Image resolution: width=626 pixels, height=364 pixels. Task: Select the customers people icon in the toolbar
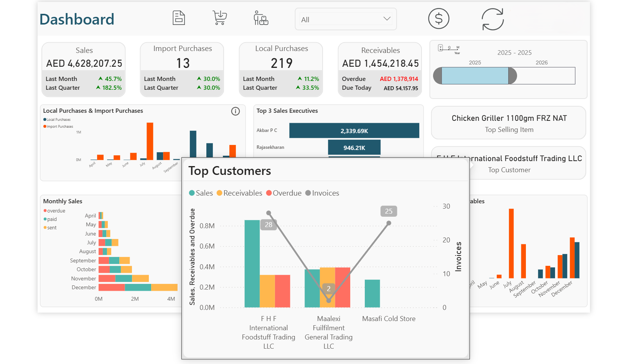pos(260,18)
